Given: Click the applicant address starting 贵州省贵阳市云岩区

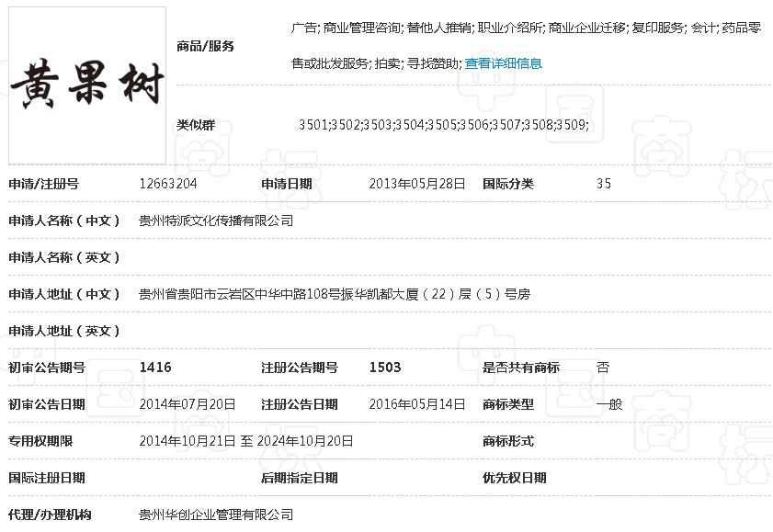Looking at the screenshot, I should 335,294.
